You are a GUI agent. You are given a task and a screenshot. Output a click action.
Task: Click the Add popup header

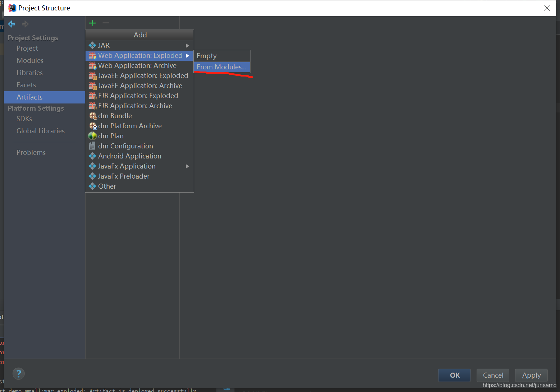point(139,35)
